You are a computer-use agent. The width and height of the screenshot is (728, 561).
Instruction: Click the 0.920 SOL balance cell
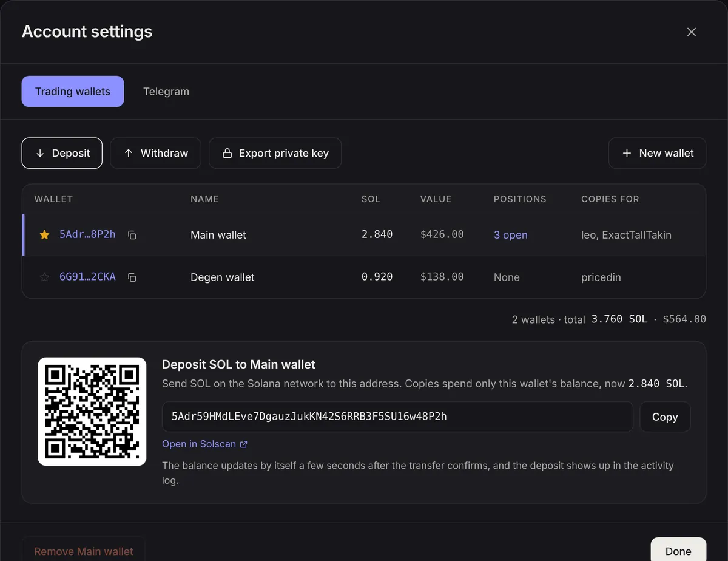point(377,277)
